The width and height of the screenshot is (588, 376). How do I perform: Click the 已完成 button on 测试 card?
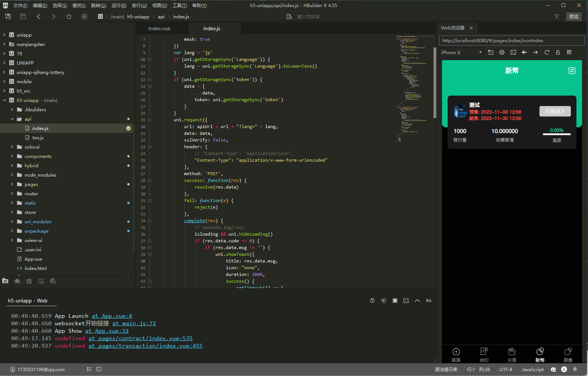coord(555,111)
